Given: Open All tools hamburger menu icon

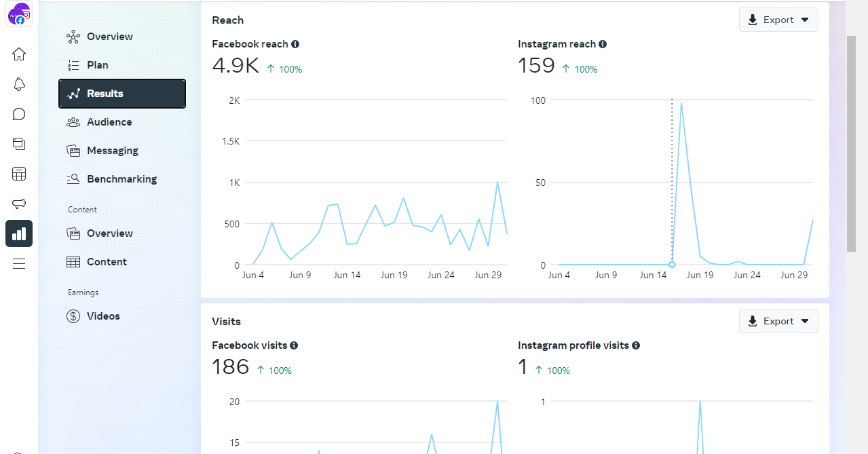Looking at the screenshot, I should (19, 264).
